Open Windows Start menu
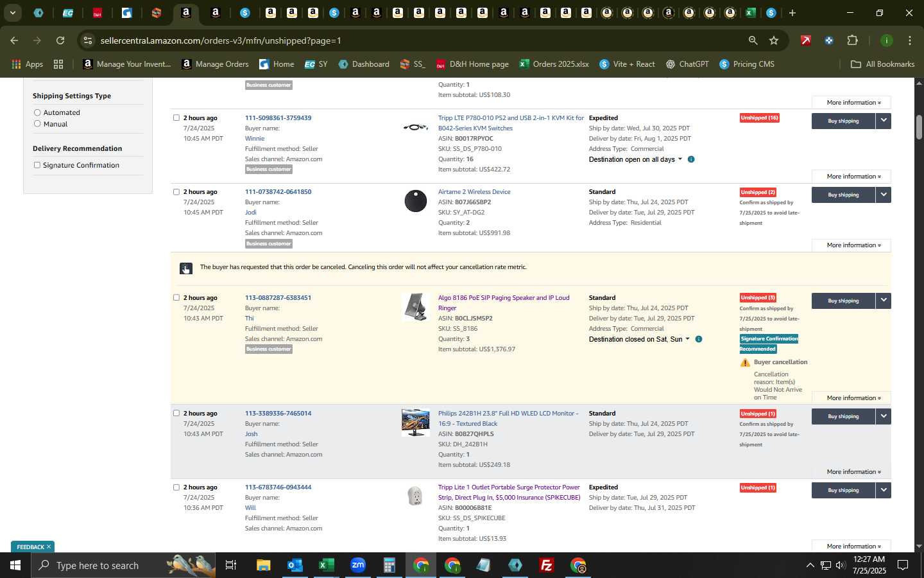924x578 pixels. pyautogui.click(x=15, y=565)
